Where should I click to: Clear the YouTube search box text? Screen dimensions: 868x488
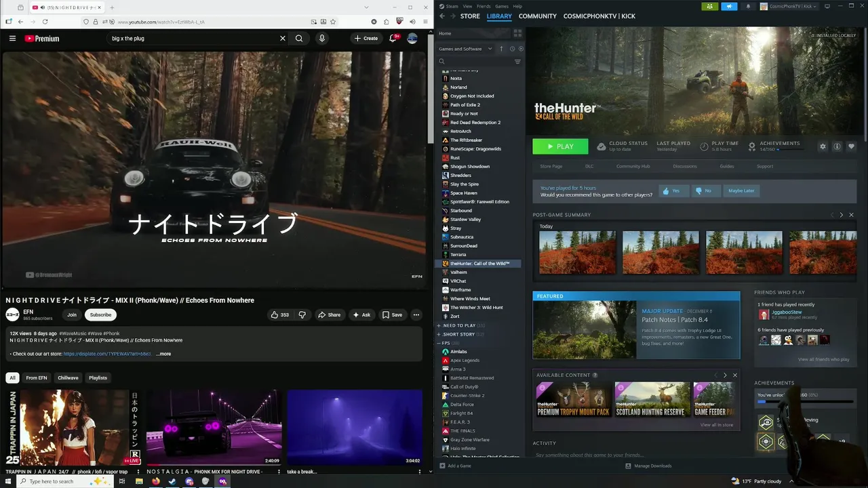[283, 39]
